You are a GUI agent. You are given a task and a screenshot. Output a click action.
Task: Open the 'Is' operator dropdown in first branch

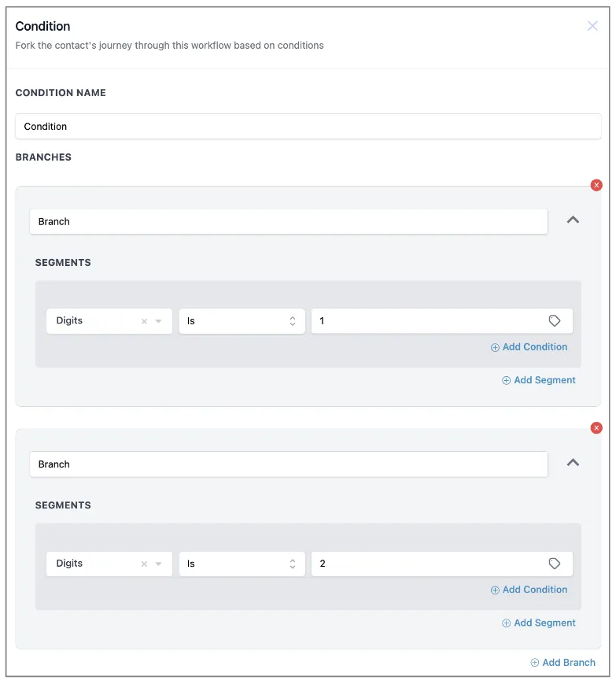(242, 321)
